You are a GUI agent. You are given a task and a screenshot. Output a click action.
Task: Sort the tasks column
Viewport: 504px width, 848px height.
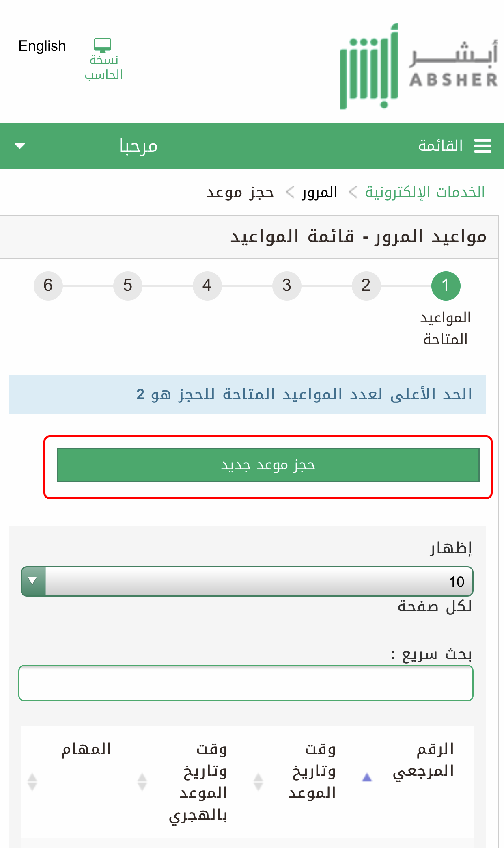point(32,781)
